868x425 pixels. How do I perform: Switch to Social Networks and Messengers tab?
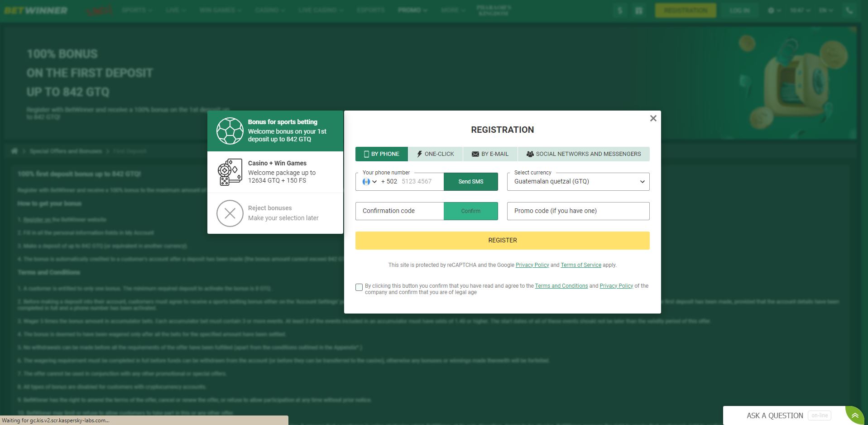click(584, 154)
